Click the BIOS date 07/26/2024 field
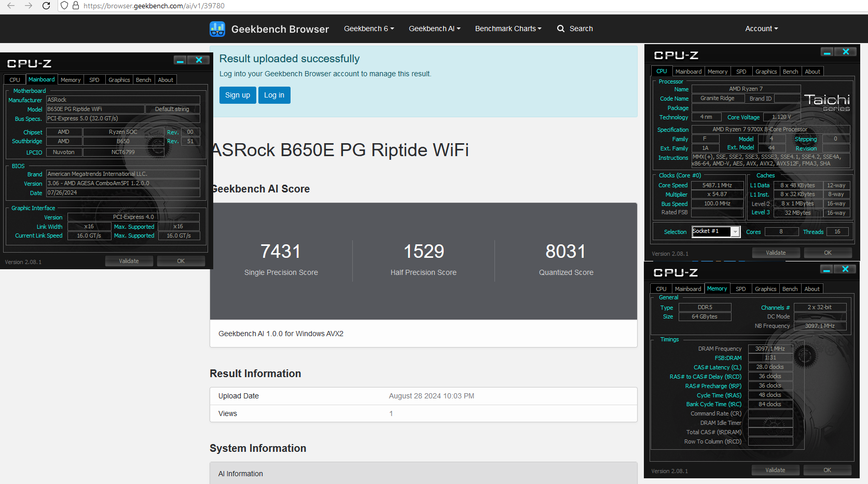Screen dimensions: 868x484 click(x=123, y=192)
